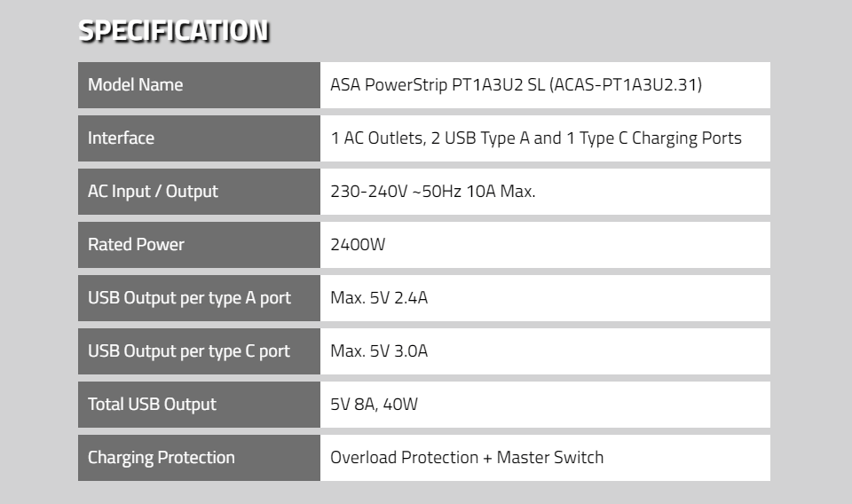Click the SPECIFICATION heading
The width and height of the screenshot is (852, 504).
(173, 31)
